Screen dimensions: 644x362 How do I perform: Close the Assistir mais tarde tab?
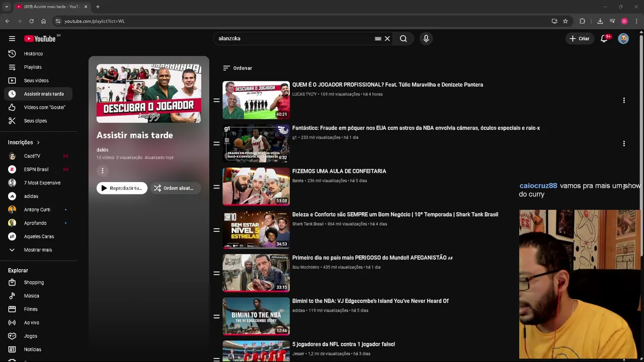coord(86,7)
